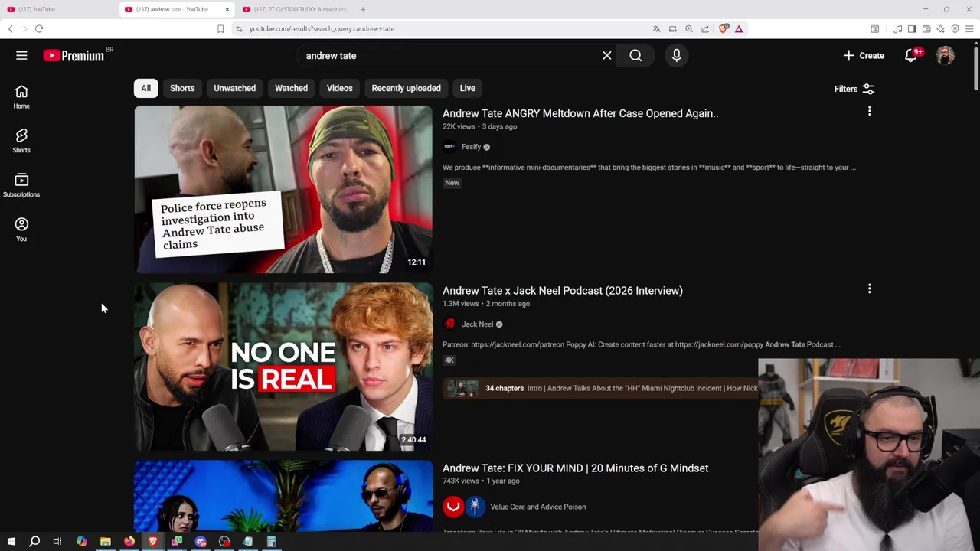Open Subscriptions in the sidebar

click(21, 185)
